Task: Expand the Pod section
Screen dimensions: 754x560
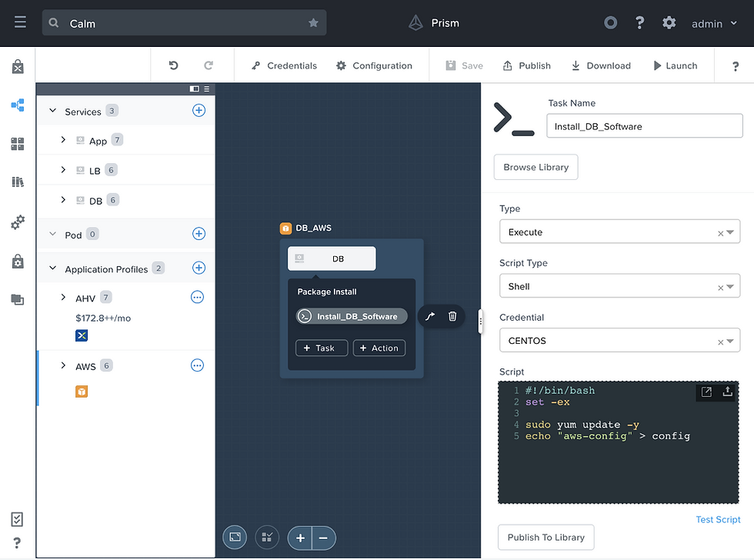Action: [53, 234]
